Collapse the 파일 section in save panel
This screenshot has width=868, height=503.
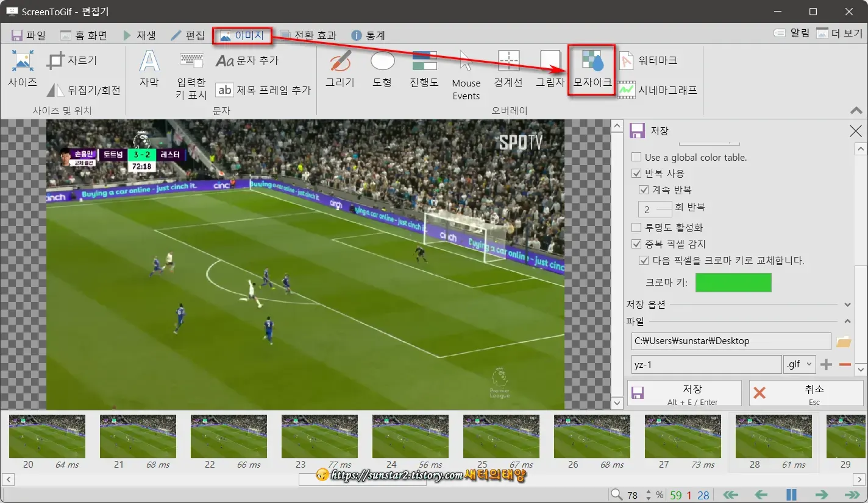(847, 321)
